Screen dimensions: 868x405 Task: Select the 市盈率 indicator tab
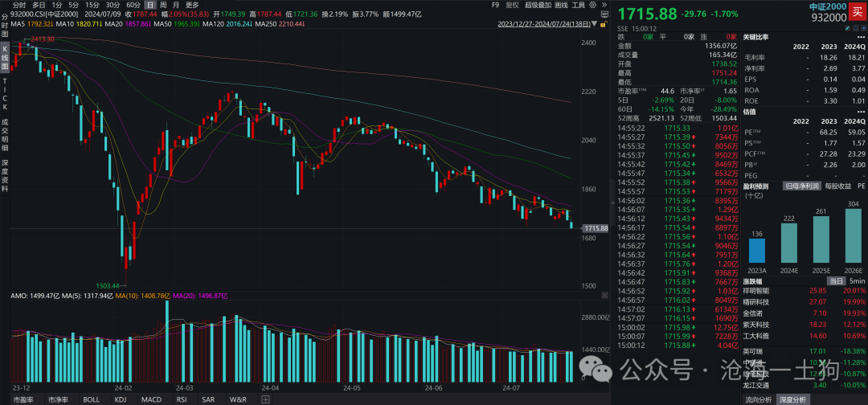click(23, 399)
